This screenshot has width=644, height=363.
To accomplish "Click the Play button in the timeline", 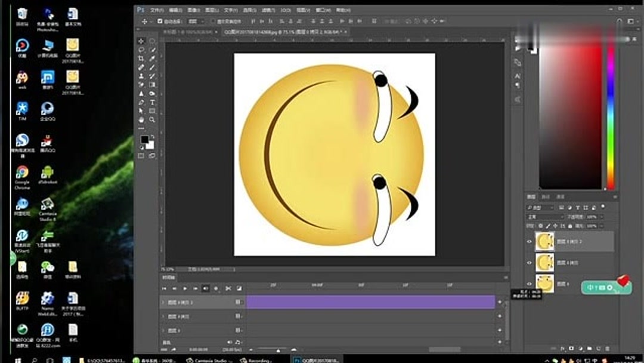I will tap(185, 288).
